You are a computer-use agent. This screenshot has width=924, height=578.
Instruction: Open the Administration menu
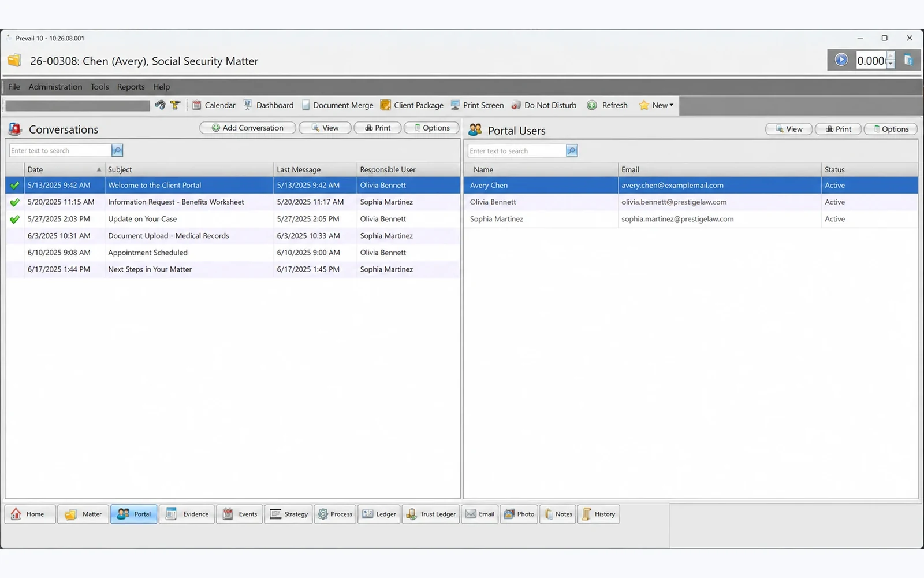[55, 87]
